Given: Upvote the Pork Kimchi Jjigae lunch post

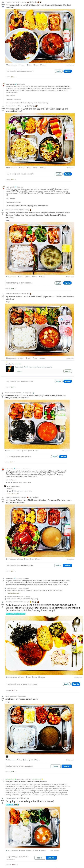Looking at the screenshot, I should 3,294.
